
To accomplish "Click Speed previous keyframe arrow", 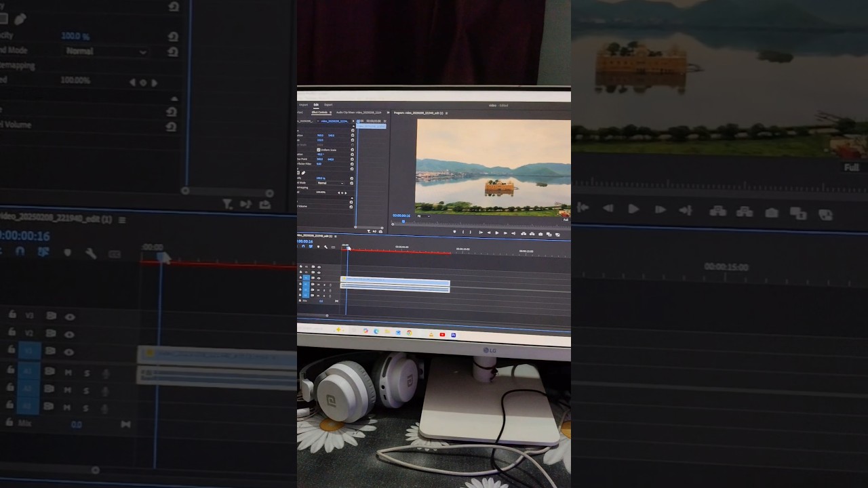I will (339, 193).
